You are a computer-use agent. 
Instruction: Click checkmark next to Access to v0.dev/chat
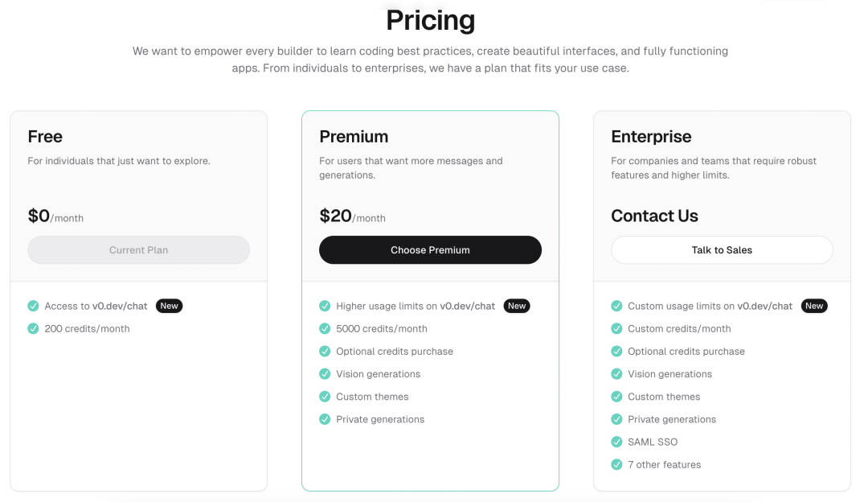(x=33, y=306)
